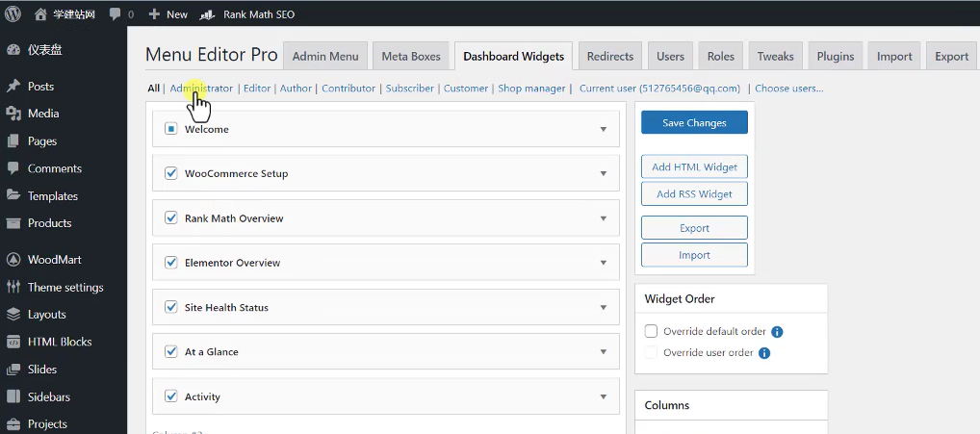980x434 pixels.
Task: Expand the At a Glance arrow
Action: tap(604, 352)
